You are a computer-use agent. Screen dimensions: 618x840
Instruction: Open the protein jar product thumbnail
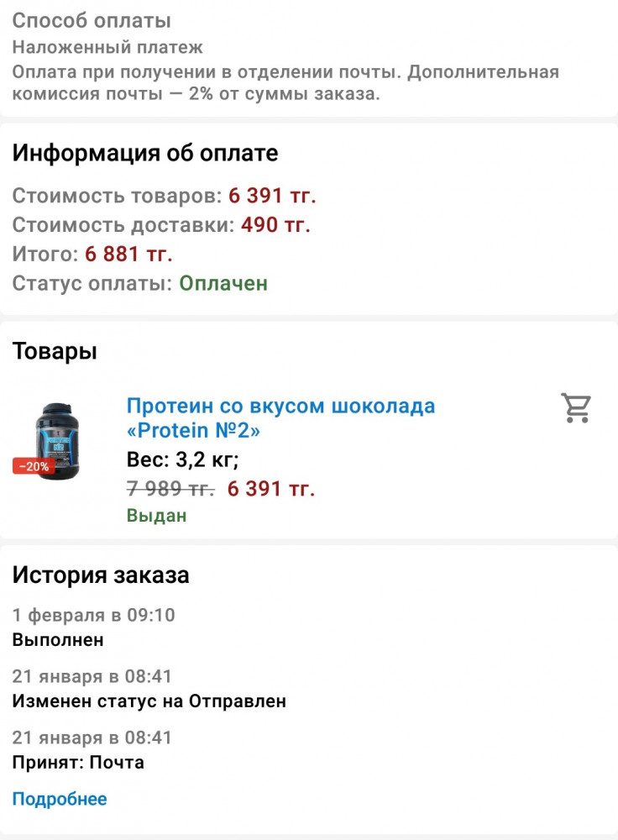(57, 442)
